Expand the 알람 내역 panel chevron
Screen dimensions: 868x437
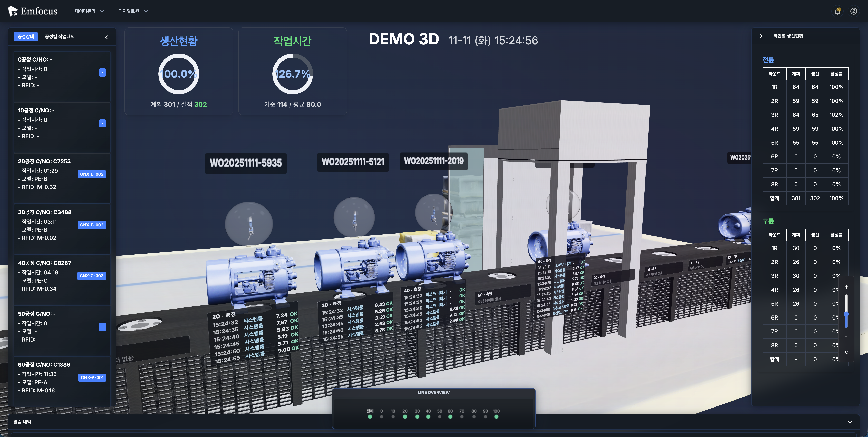point(850,422)
